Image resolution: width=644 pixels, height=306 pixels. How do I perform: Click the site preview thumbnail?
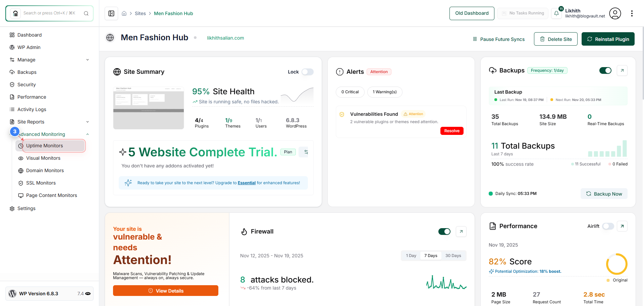[149, 108]
